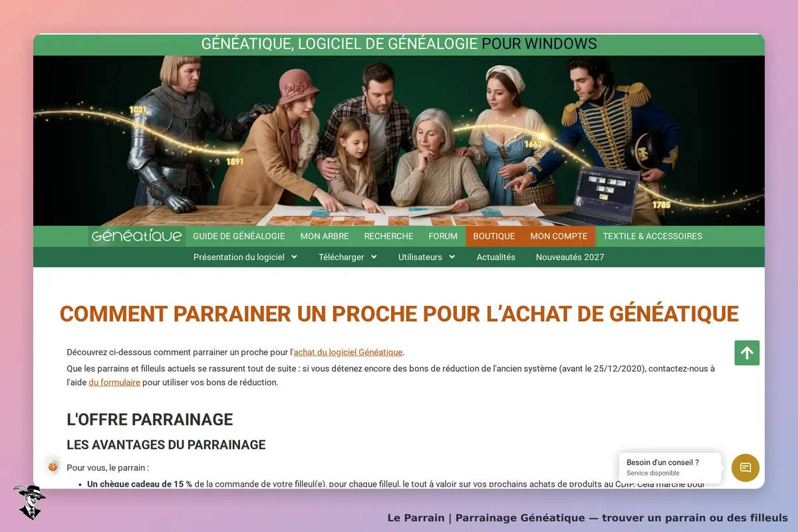Open the cookie settings icon
798x532 pixels.
(x=53, y=467)
